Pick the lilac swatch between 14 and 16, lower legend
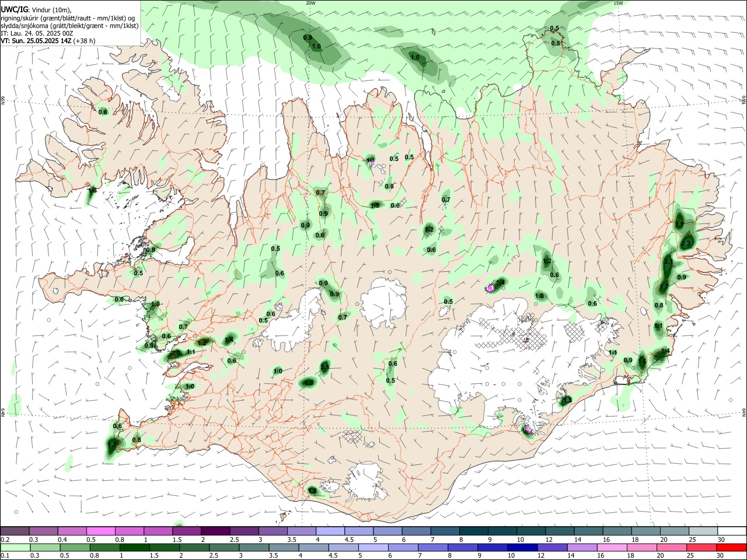This screenshot has width=747, height=560. point(581,548)
